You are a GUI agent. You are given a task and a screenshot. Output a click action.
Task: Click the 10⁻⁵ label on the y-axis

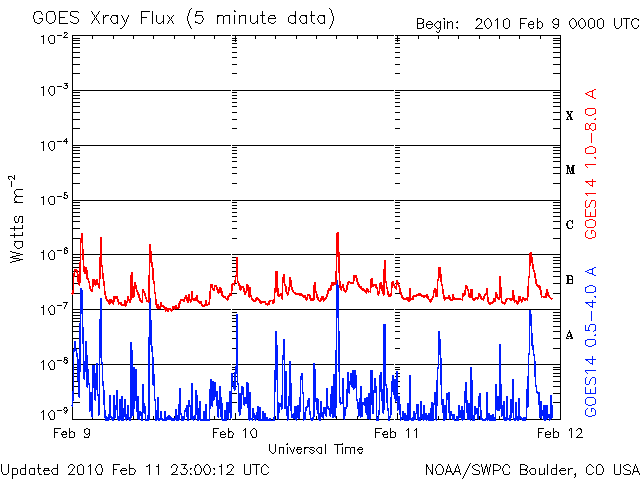click(54, 201)
